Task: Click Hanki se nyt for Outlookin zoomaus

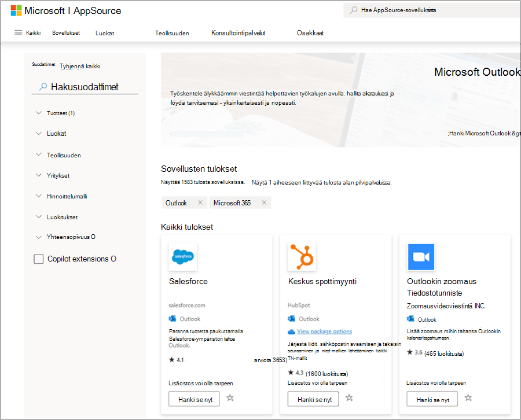Action: point(432,399)
